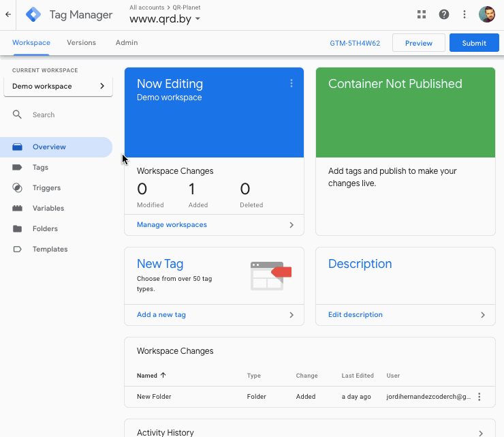Open the www.qrd.by container dropdown

(165, 19)
